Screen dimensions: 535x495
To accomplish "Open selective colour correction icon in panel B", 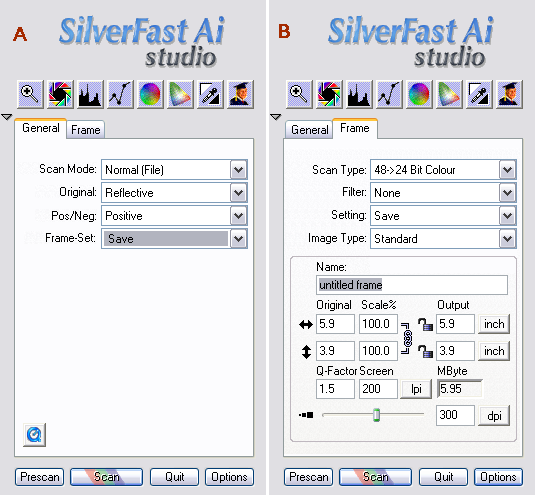I will pos(449,94).
